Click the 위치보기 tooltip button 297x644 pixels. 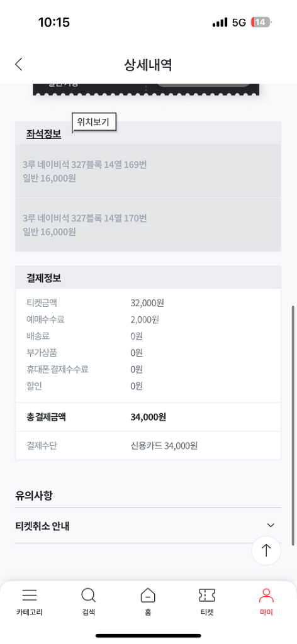[x=94, y=123]
